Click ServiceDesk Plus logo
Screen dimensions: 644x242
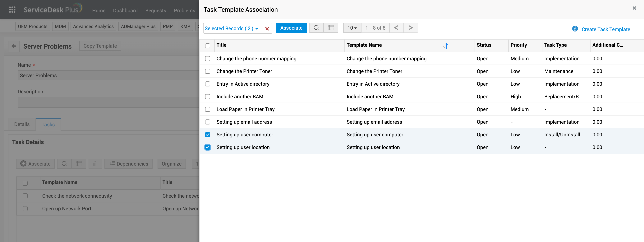53,9
